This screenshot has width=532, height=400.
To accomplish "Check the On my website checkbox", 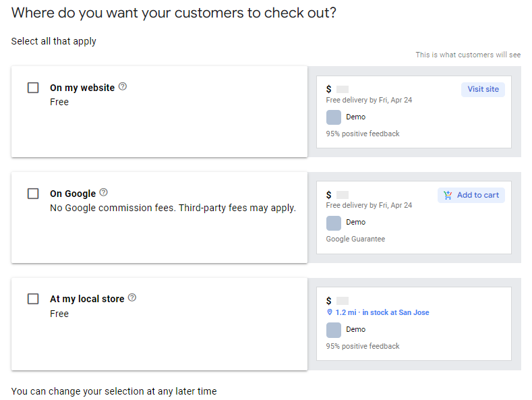I will (33, 88).
